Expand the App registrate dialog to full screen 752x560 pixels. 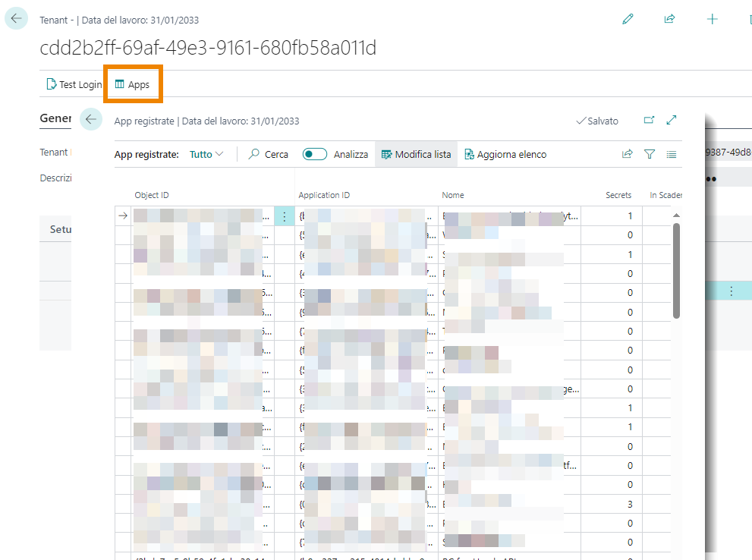point(672,120)
